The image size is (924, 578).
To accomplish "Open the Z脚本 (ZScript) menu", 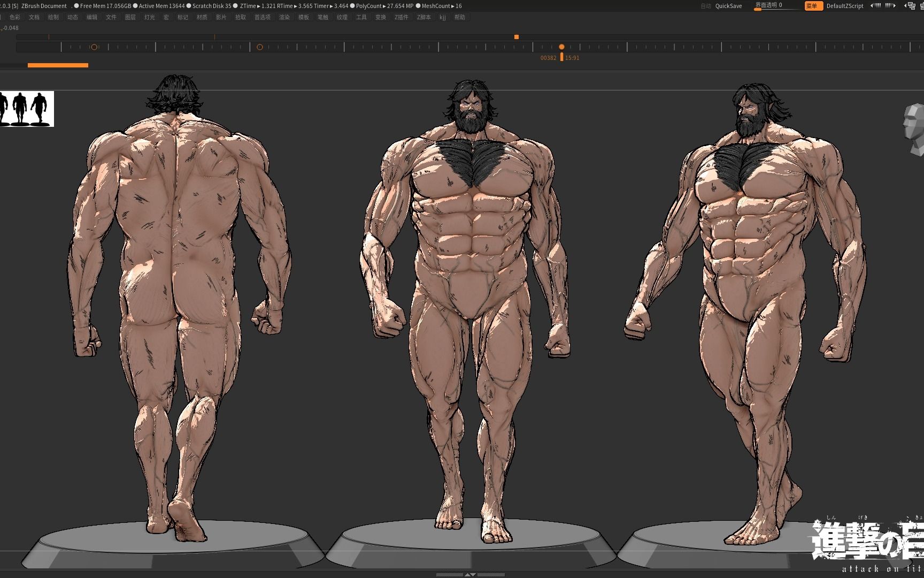I will [424, 17].
